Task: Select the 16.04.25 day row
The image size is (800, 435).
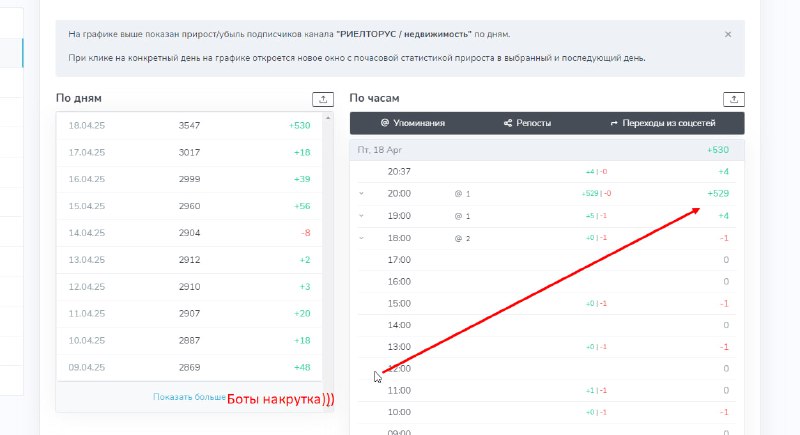Action: coord(189,179)
